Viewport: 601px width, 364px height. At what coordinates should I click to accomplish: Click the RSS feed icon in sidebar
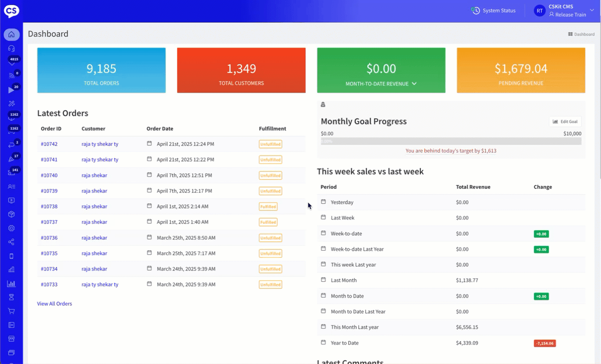click(x=12, y=76)
